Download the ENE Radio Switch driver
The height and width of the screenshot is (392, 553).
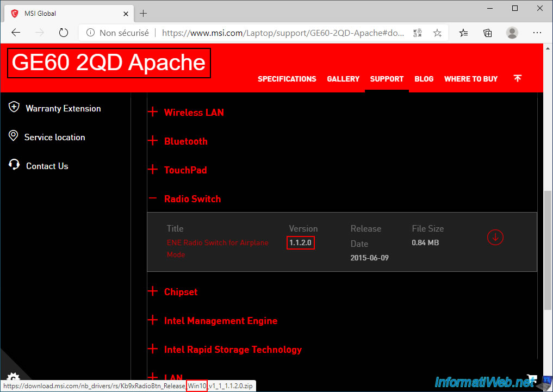(x=495, y=237)
